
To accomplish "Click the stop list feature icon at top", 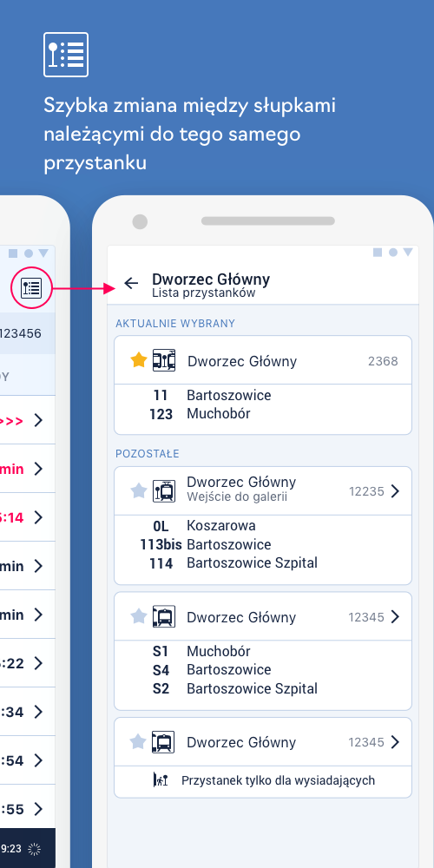I will point(66,54).
